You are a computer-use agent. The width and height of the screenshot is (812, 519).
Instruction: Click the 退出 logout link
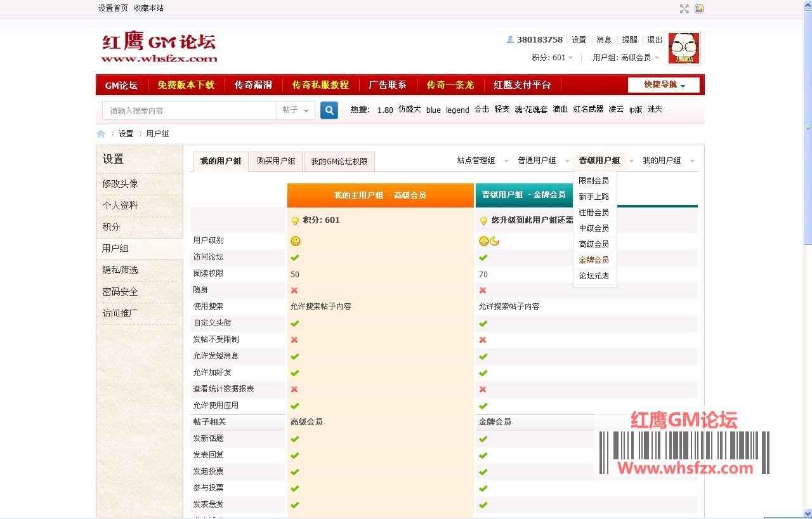[x=655, y=40]
